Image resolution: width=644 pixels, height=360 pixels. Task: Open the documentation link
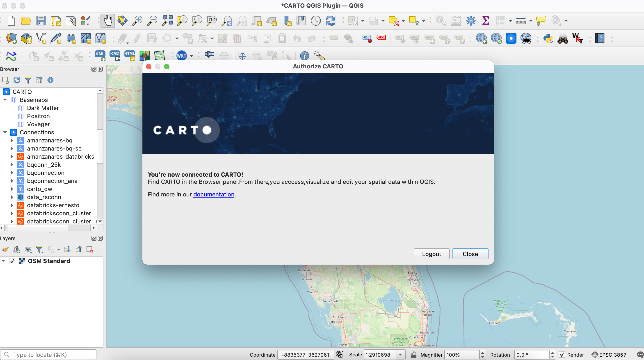pyautogui.click(x=214, y=194)
